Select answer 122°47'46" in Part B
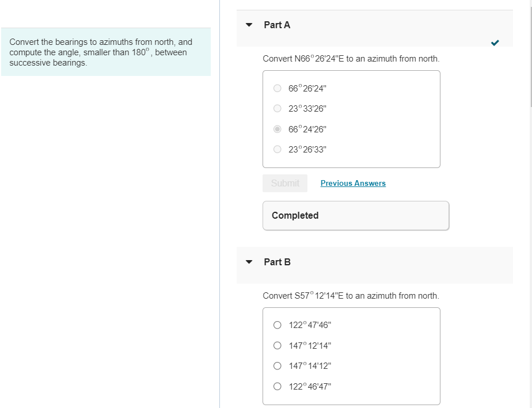This screenshot has height=408, width=532. (x=277, y=325)
